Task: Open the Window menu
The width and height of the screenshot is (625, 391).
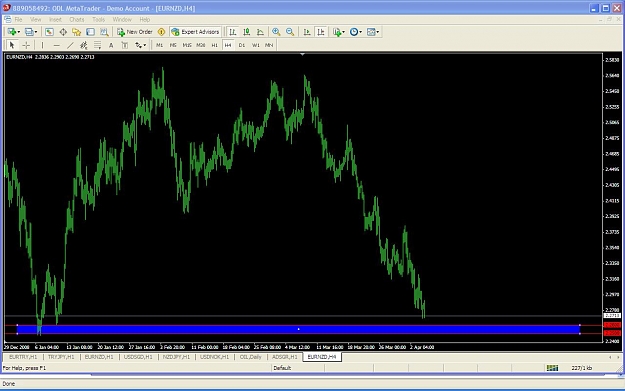Action: point(122,19)
